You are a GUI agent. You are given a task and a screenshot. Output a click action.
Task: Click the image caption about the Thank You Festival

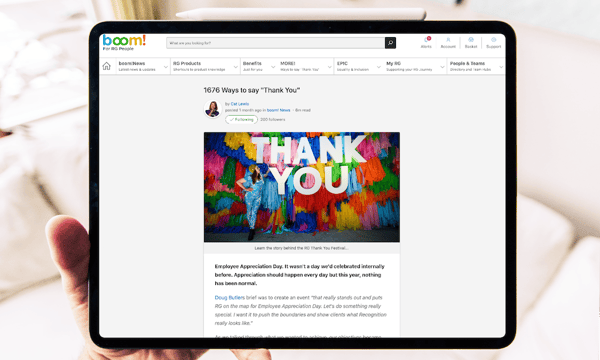click(x=302, y=248)
